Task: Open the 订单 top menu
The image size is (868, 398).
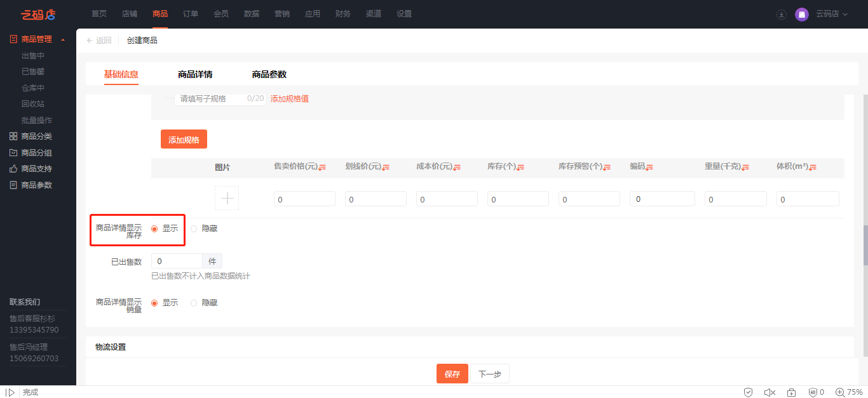Action: coord(191,14)
